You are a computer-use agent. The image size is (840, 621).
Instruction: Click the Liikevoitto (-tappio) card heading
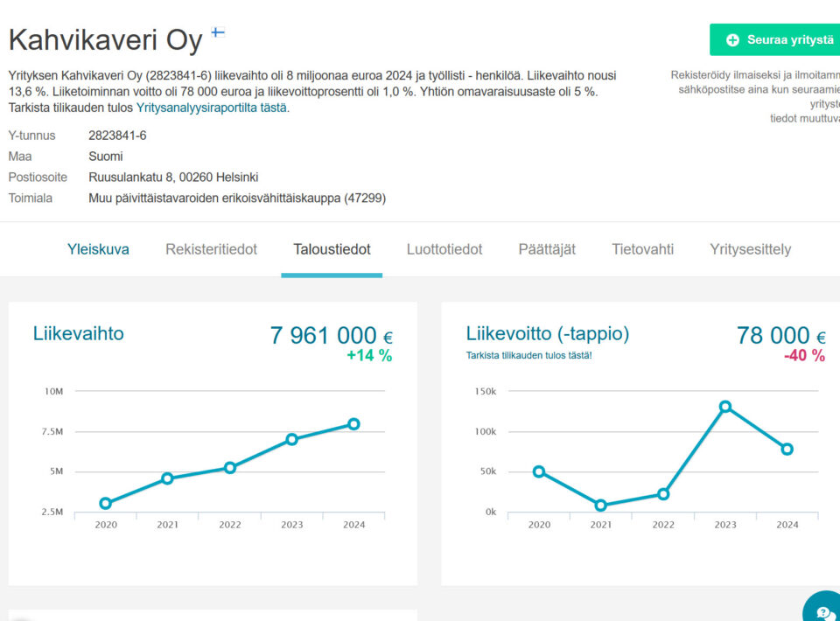point(548,333)
